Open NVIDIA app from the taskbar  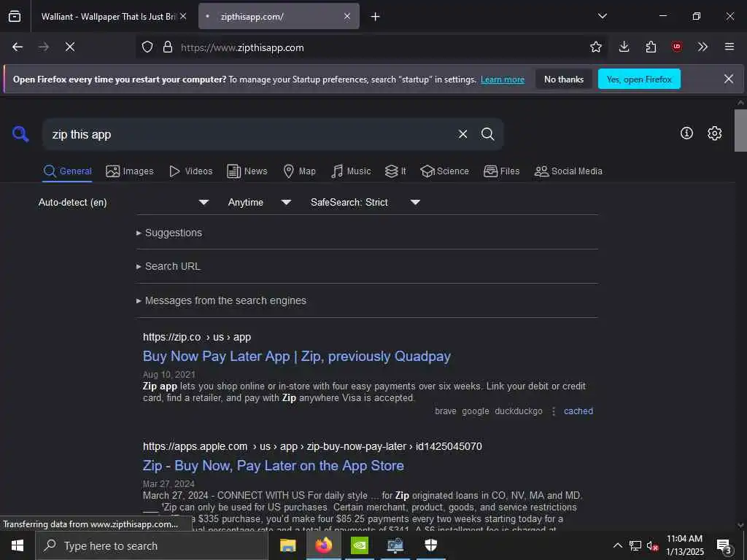coord(359,545)
